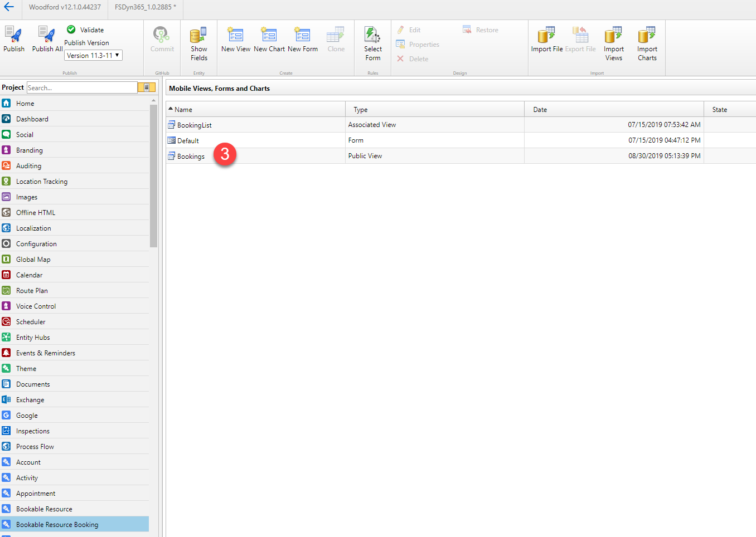Open Entity Hubs section
756x537 pixels.
tap(75, 338)
